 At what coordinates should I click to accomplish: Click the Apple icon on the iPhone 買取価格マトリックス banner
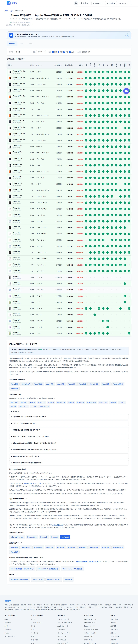(x=11, y=35)
